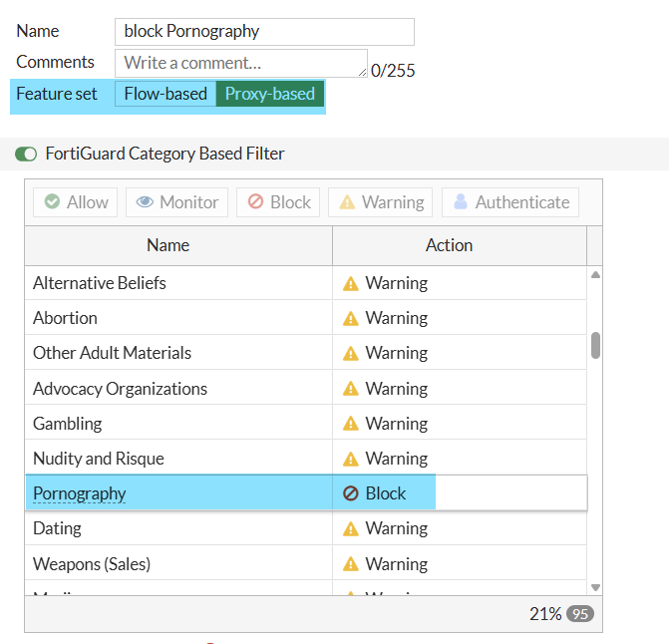Screen dimensions: 669x644
Task: Select Flow-based feature set
Action: click(x=166, y=95)
